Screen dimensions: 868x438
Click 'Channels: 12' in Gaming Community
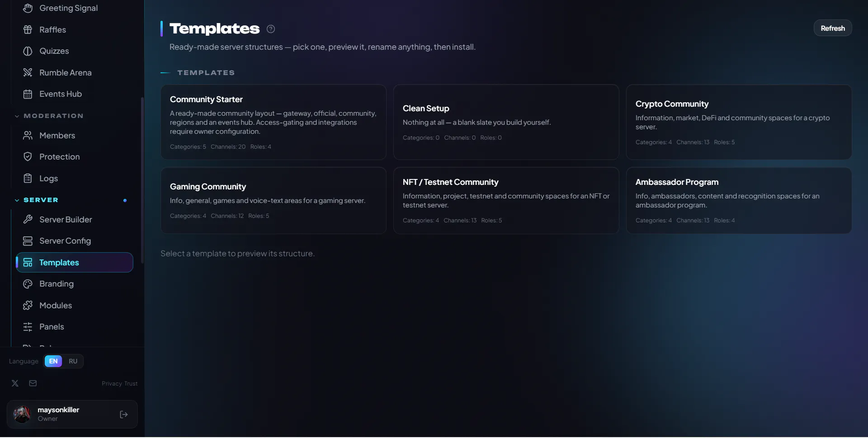coord(227,216)
